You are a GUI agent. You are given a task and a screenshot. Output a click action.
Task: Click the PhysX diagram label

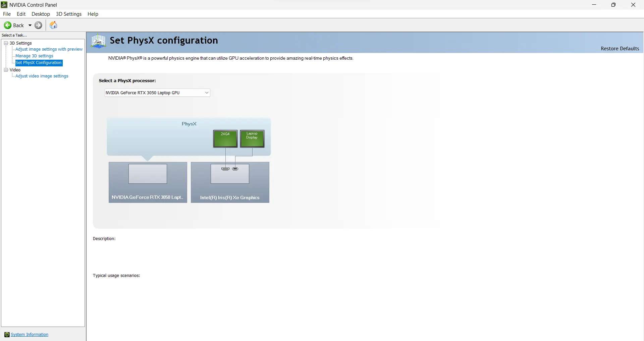[189, 124]
